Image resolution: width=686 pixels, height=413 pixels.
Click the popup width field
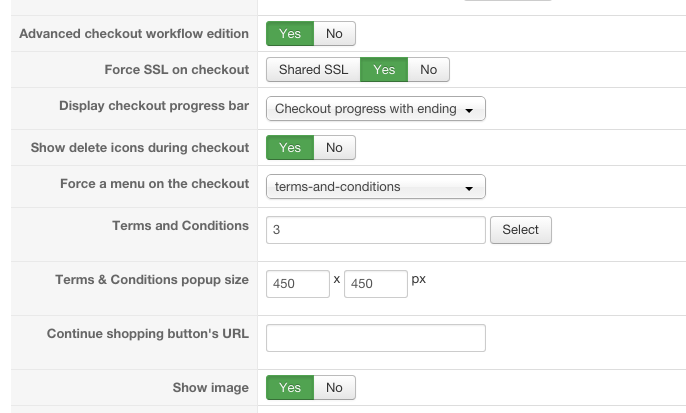pos(297,284)
